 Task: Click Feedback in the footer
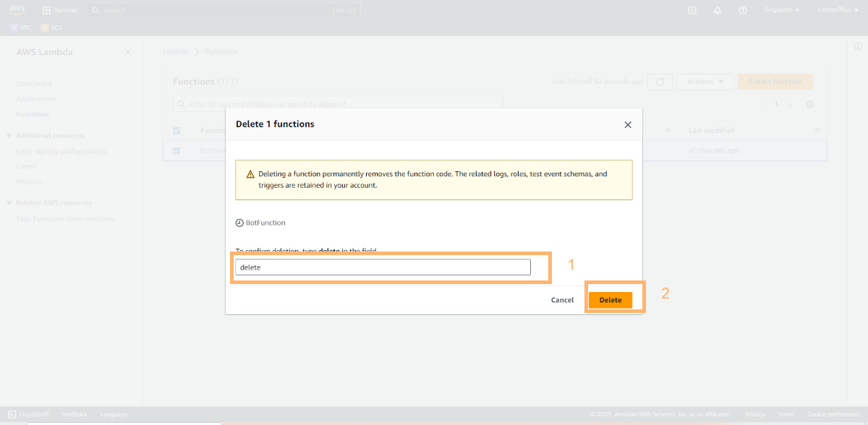click(75, 414)
